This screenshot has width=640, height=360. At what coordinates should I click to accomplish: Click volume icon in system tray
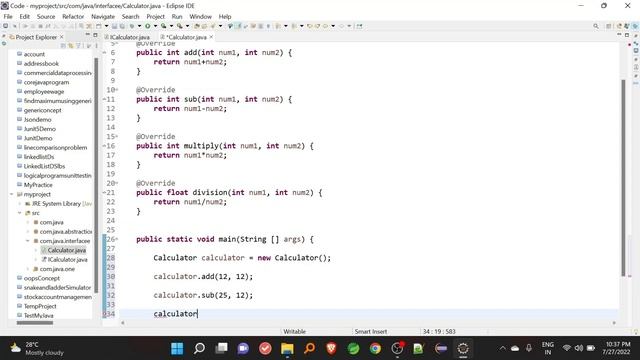click(579, 348)
